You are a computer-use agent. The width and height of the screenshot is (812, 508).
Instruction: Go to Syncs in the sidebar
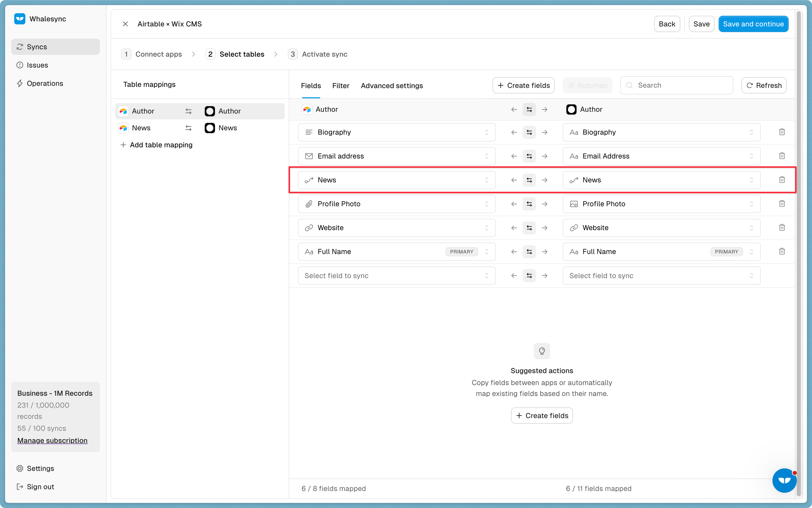pos(55,47)
